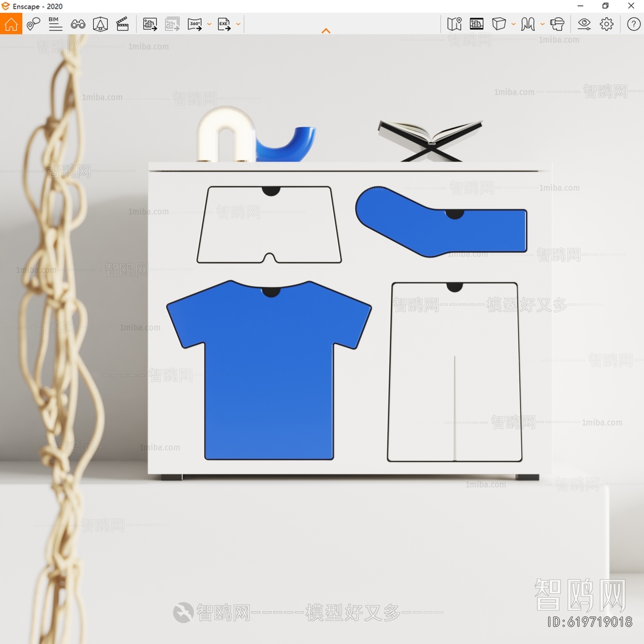Click the binoculars Collaborative Annotations icon
This screenshot has height=644, width=644.
(x=78, y=24)
